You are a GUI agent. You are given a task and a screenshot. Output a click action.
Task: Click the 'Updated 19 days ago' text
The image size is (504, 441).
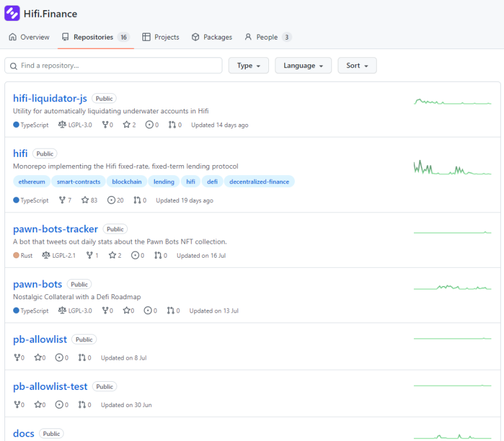(185, 200)
